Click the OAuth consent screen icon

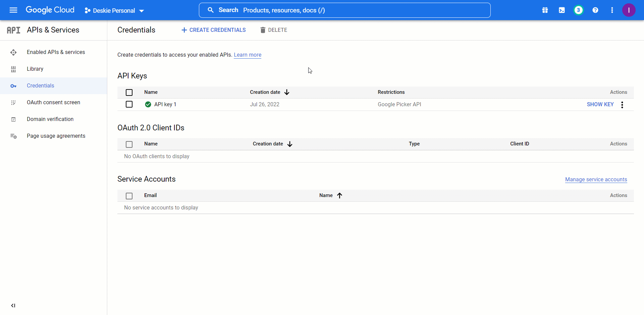pyautogui.click(x=13, y=103)
